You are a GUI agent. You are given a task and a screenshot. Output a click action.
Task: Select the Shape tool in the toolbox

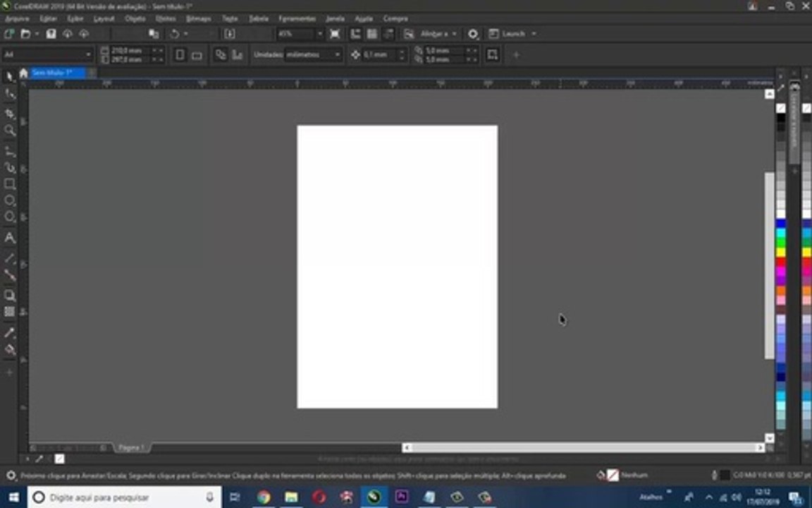point(9,95)
